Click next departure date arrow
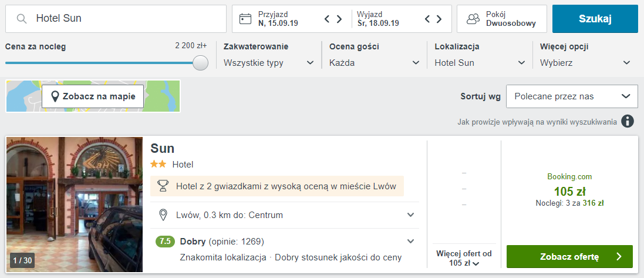The height and width of the screenshot is (278, 644). pyautogui.click(x=440, y=19)
